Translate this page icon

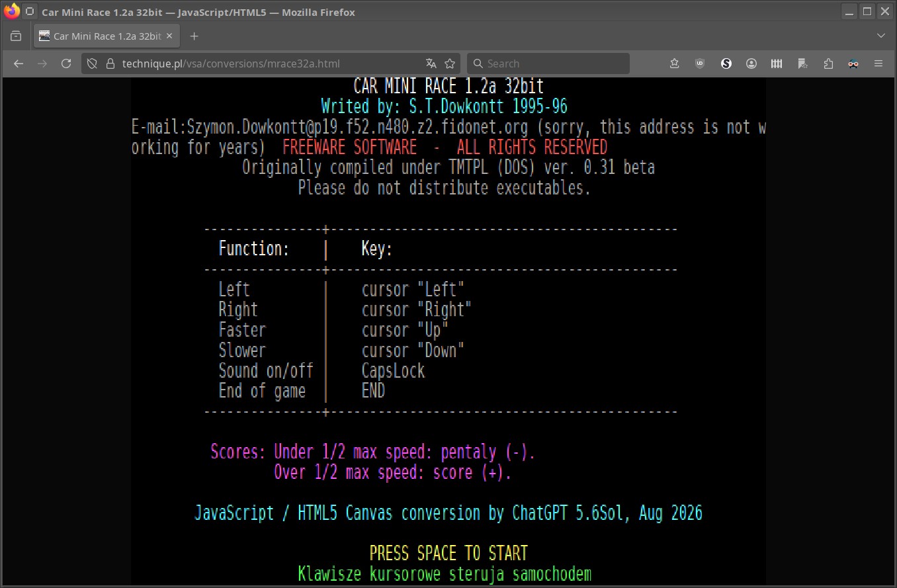431,63
